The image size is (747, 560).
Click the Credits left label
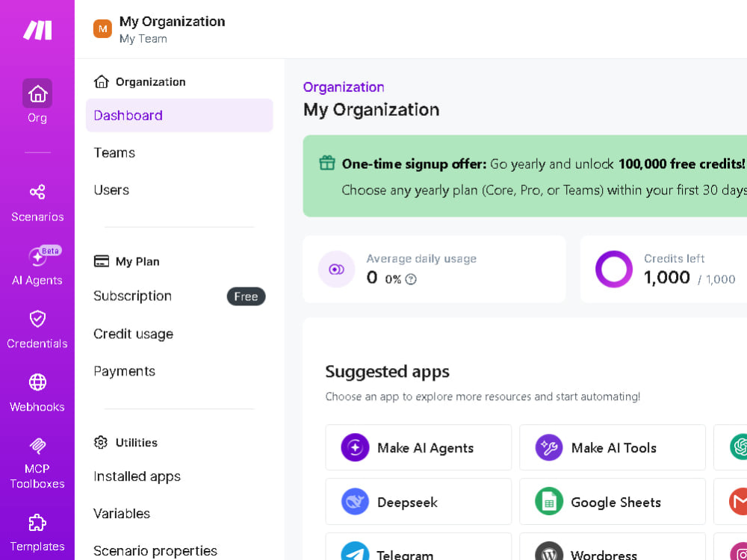click(674, 258)
